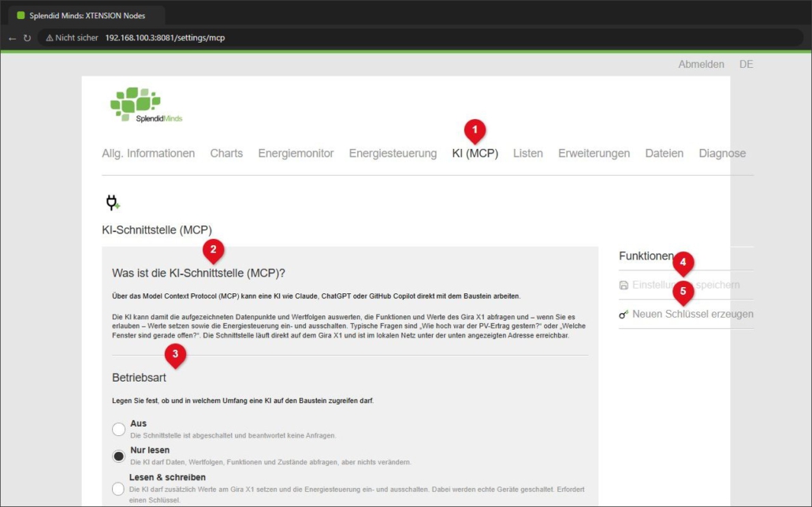Click the green favicon in the browser tab
The width and height of the screenshot is (812, 507).
[x=20, y=16]
